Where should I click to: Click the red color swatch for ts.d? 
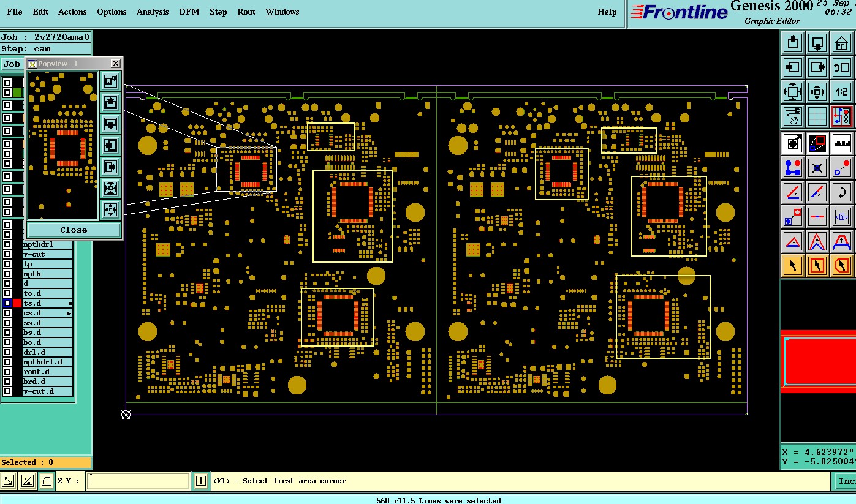17,303
